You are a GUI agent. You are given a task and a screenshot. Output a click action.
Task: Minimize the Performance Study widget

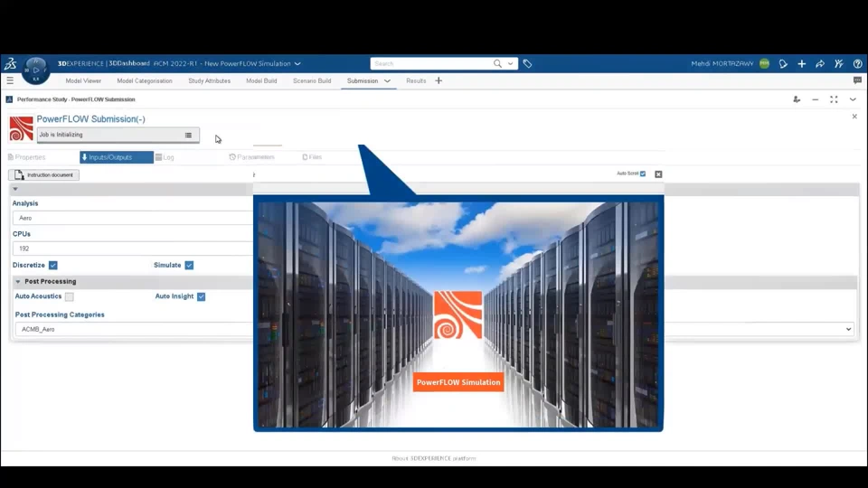(816, 99)
